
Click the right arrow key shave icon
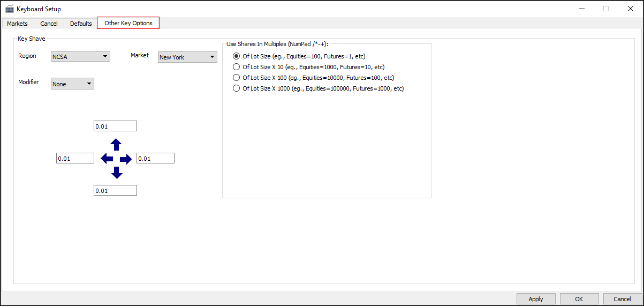126,159
